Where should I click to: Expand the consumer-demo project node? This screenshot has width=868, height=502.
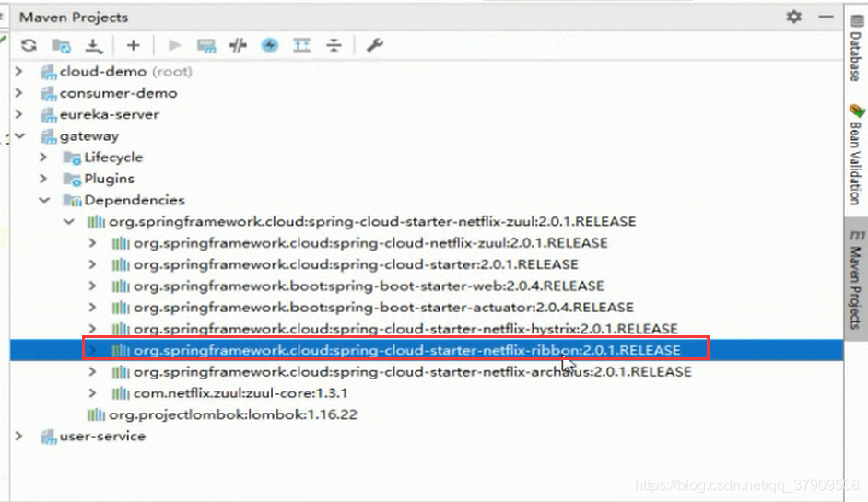(18, 93)
